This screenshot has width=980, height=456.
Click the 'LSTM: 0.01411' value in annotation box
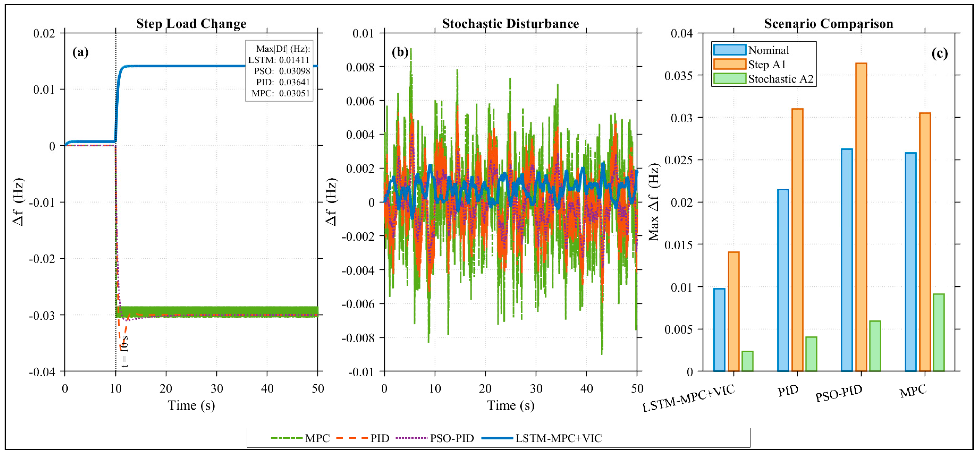279,60
